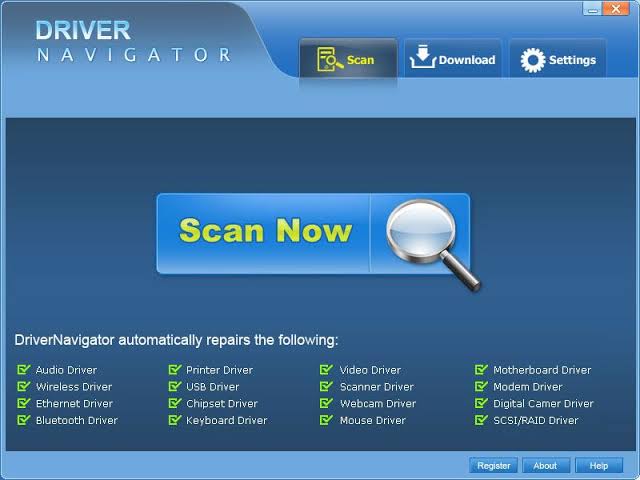Click the Chipset Driver checkmark

coord(175,403)
